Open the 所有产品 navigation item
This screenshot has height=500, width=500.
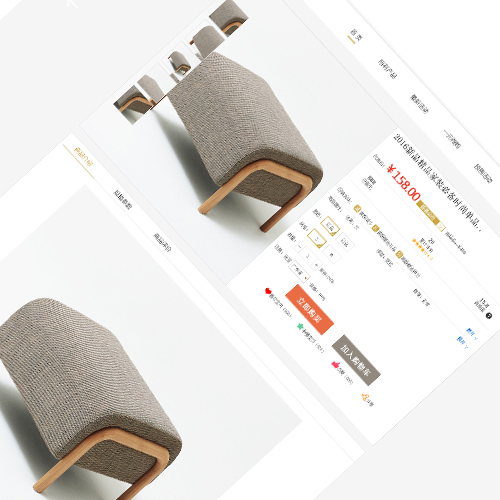click(387, 69)
